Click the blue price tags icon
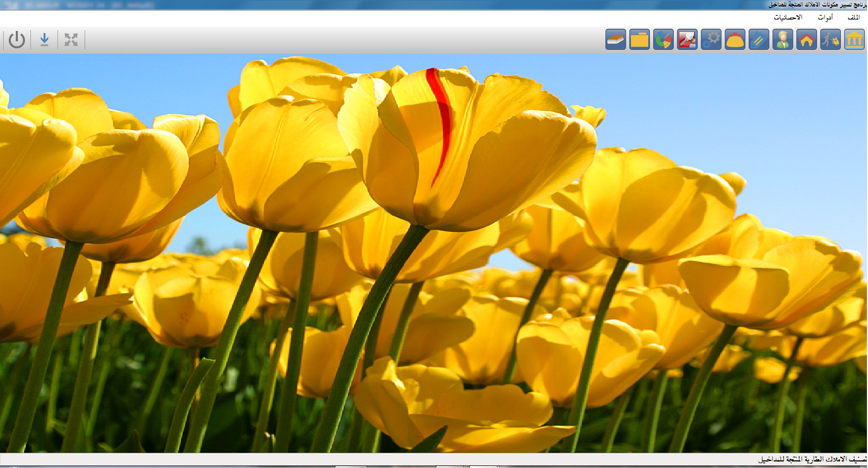 click(759, 40)
